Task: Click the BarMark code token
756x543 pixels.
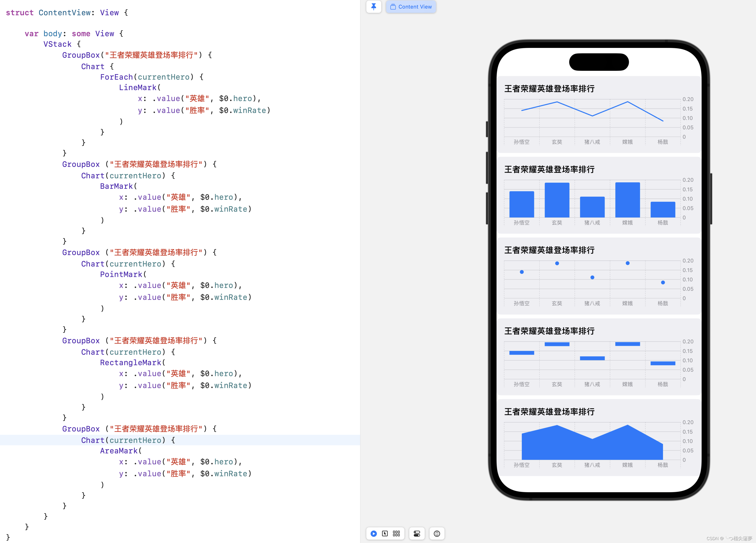Action: point(116,186)
